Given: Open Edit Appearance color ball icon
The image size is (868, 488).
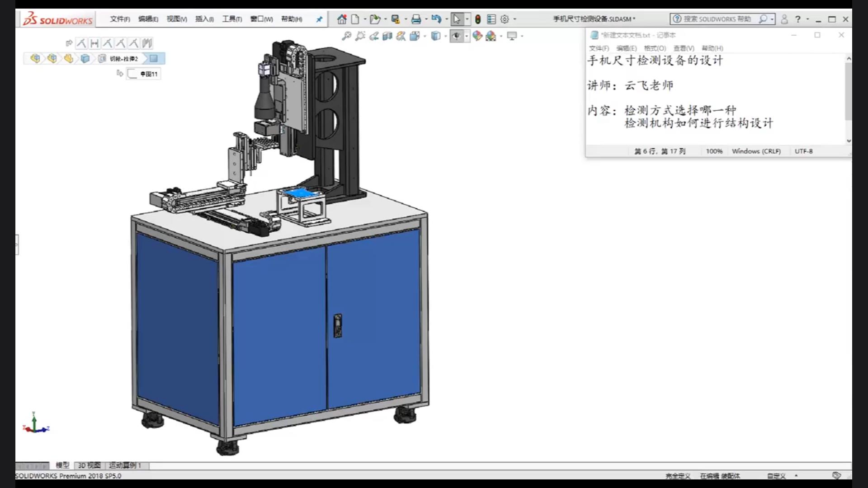Looking at the screenshot, I should 477,36.
